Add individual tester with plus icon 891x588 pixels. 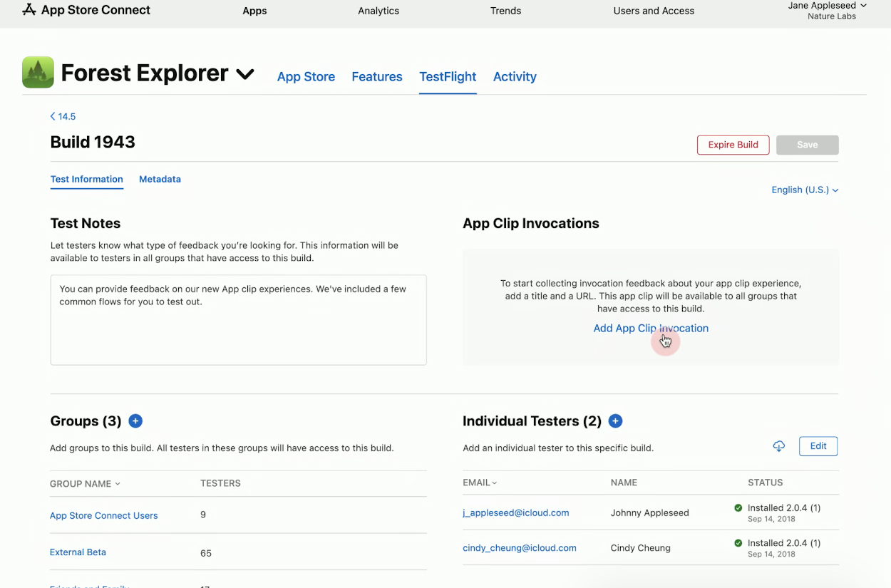[x=616, y=421]
